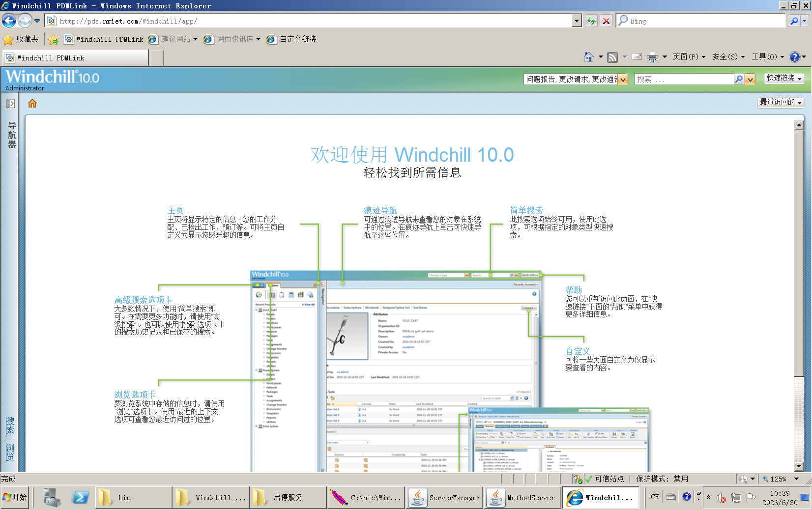Refresh the page with the green arrows icon
Screen dimensions: 812x510
tap(591, 21)
